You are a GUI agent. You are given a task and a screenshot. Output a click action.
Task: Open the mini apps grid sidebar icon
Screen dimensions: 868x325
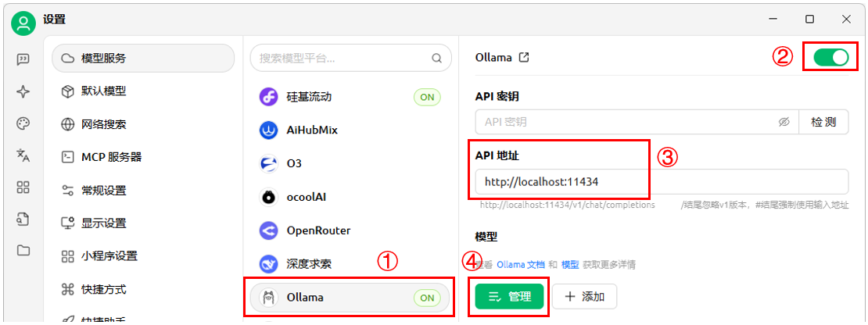[23, 187]
